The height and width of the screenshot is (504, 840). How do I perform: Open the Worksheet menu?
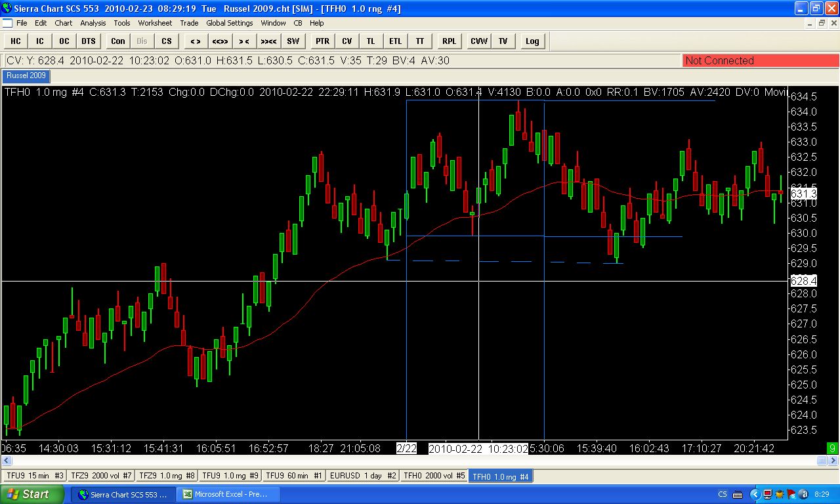155,23
